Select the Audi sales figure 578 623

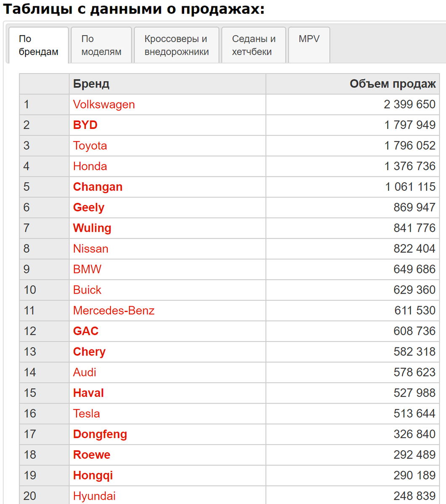coord(414,372)
